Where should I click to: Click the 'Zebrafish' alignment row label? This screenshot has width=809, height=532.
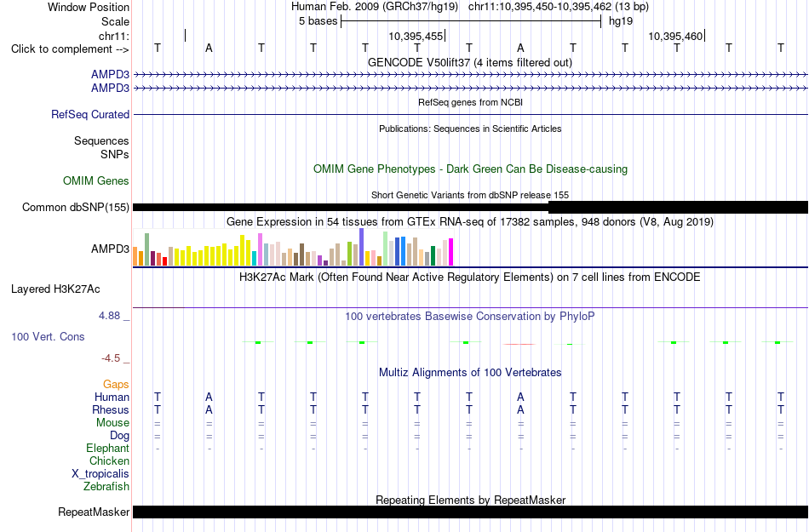[x=106, y=486]
